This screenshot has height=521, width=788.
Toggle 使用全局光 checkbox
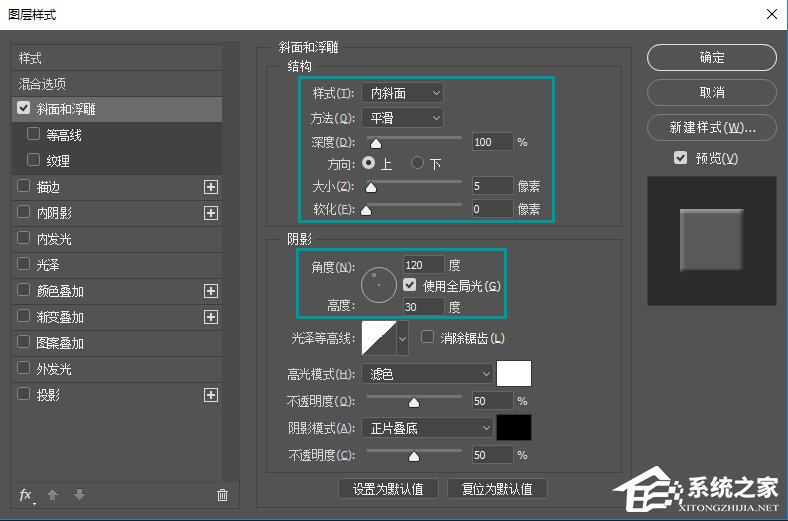tap(410, 285)
